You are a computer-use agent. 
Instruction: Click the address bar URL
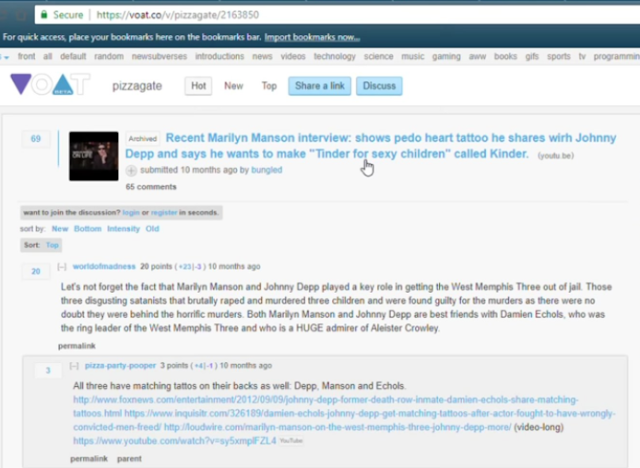tap(178, 15)
